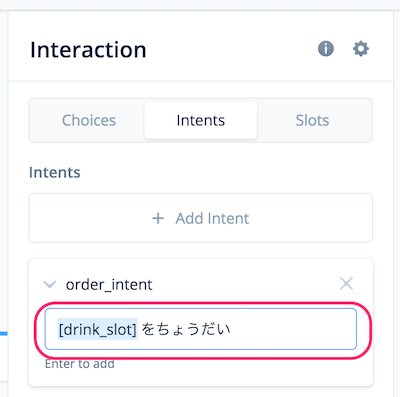This screenshot has height=397, width=400.
Task: Select the Intents tab
Action: click(201, 120)
